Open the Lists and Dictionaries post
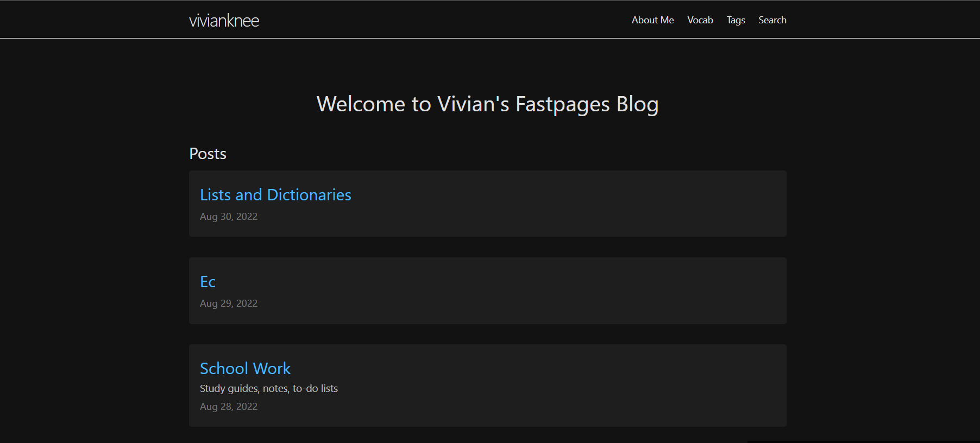This screenshot has width=980, height=443. tap(275, 194)
